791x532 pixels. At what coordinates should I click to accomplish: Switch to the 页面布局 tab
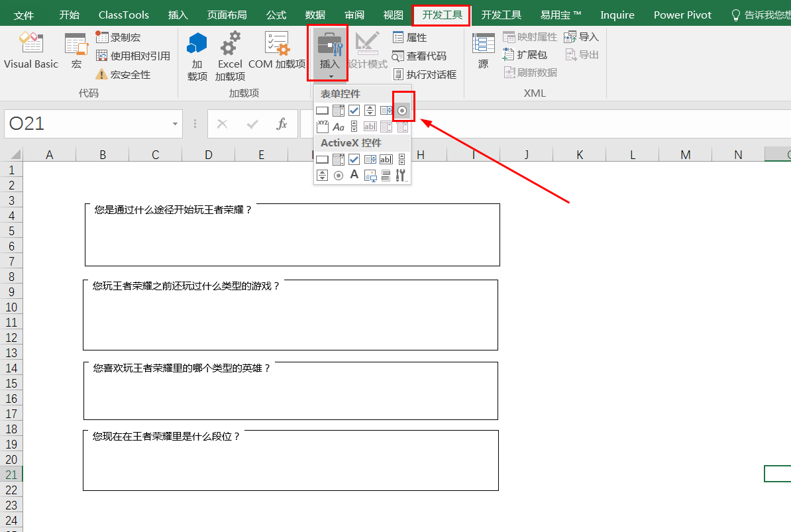click(x=227, y=15)
